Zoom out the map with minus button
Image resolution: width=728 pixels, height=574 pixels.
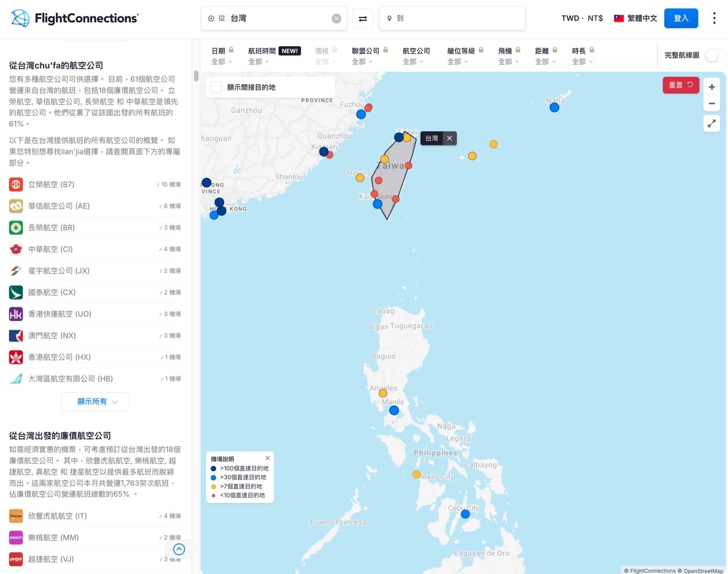(712, 103)
